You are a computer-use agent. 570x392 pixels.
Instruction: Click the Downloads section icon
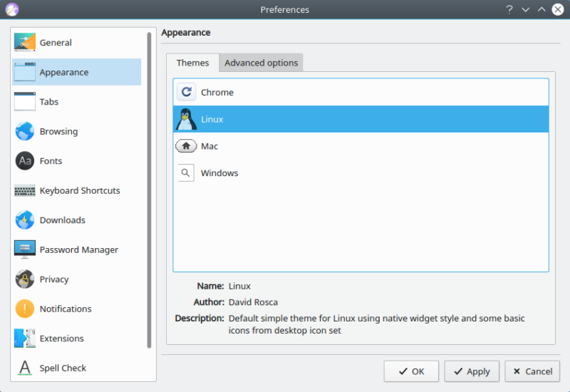(x=25, y=220)
